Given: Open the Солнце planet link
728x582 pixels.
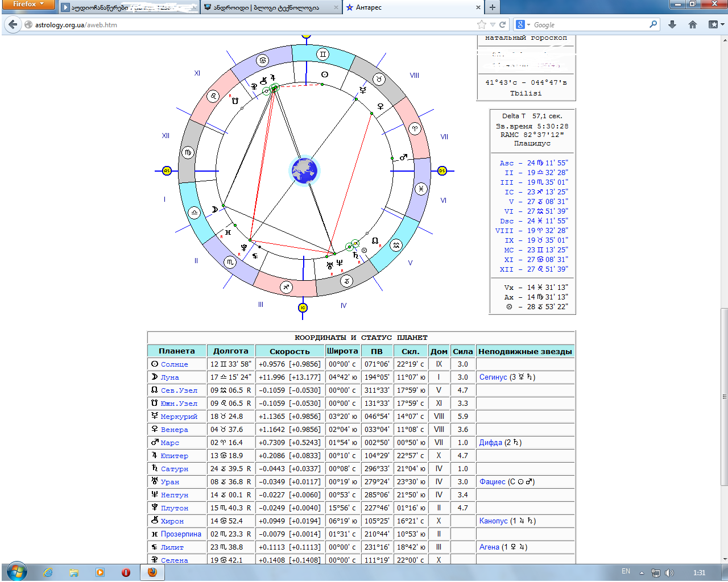Looking at the screenshot, I should 174,364.
